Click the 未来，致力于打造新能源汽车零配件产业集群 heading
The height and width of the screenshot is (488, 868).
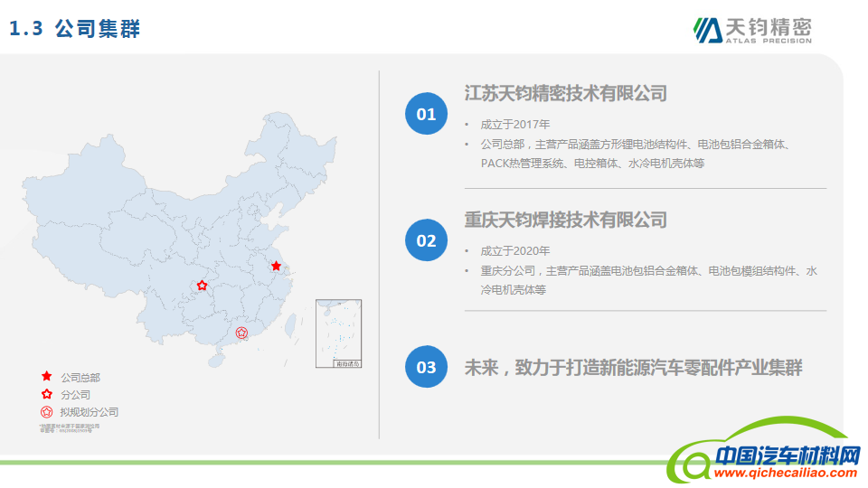(x=633, y=368)
